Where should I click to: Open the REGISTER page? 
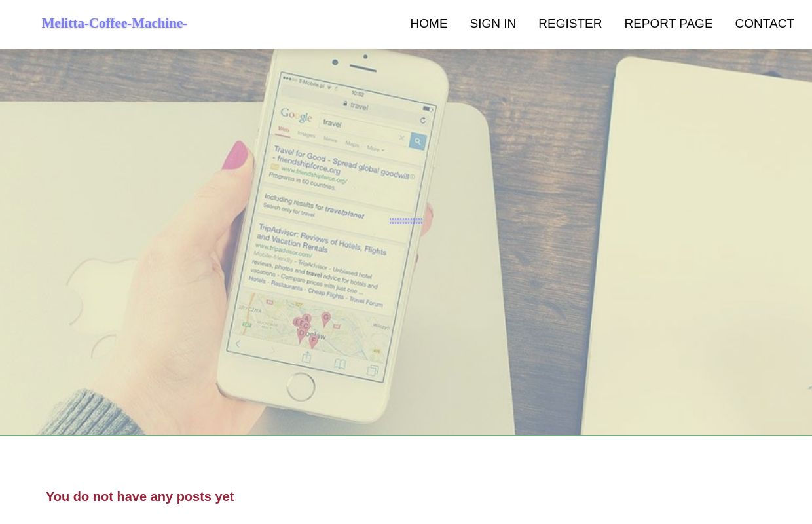570,24
